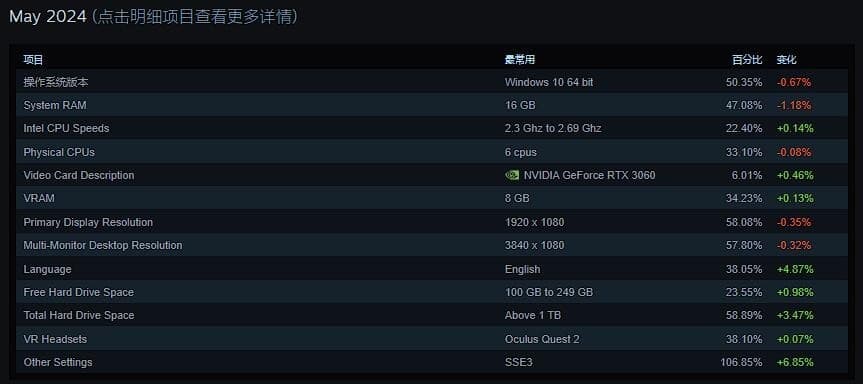Click NVIDIA GeForce RTX 3060 text
Viewport: 863px width, 384px height.
(x=589, y=175)
